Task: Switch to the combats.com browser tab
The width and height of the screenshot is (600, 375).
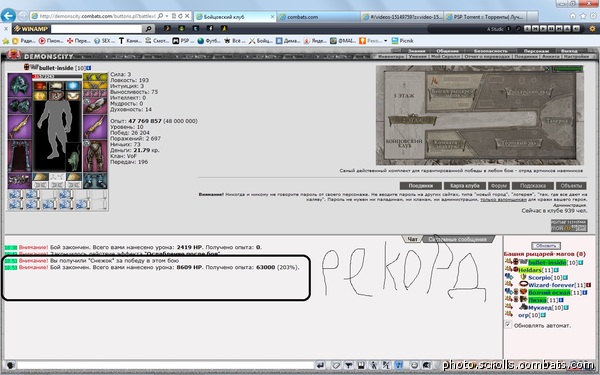Action: 318,17
